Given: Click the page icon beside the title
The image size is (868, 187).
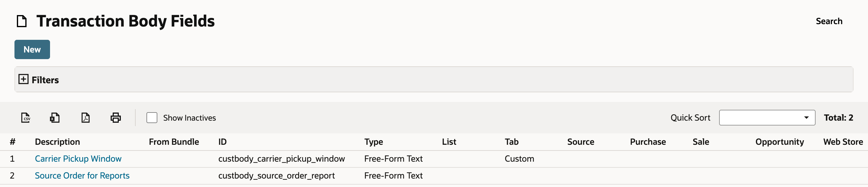Looking at the screenshot, I should tap(22, 21).
